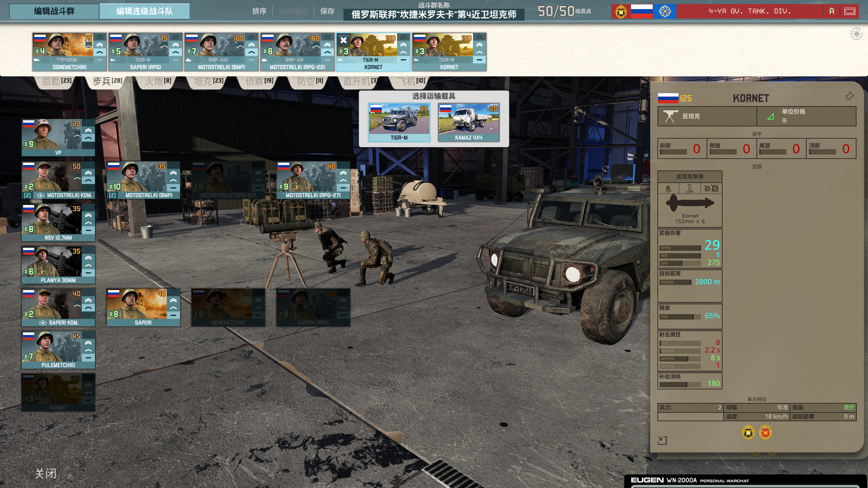Click the green triangle unit price icon
Image resolution: width=868 pixels, height=488 pixels.
[x=770, y=116]
